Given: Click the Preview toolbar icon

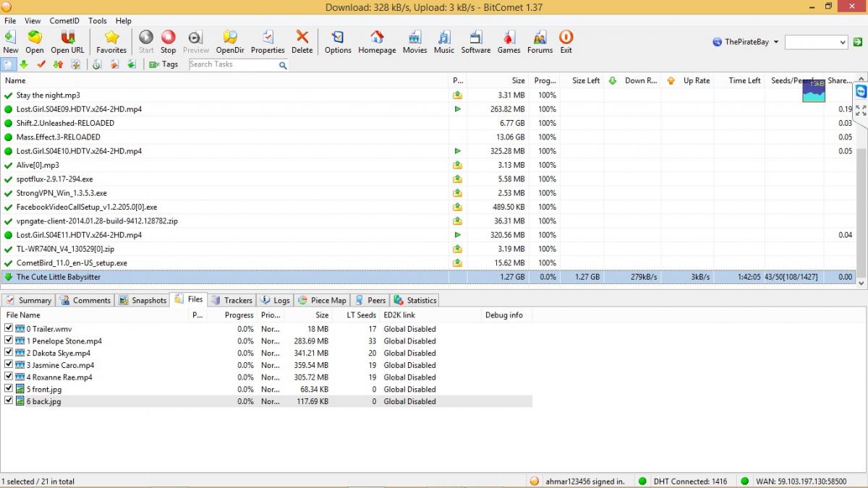Looking at the screenshot, I should pyautogui.click(x=196, y=42).
